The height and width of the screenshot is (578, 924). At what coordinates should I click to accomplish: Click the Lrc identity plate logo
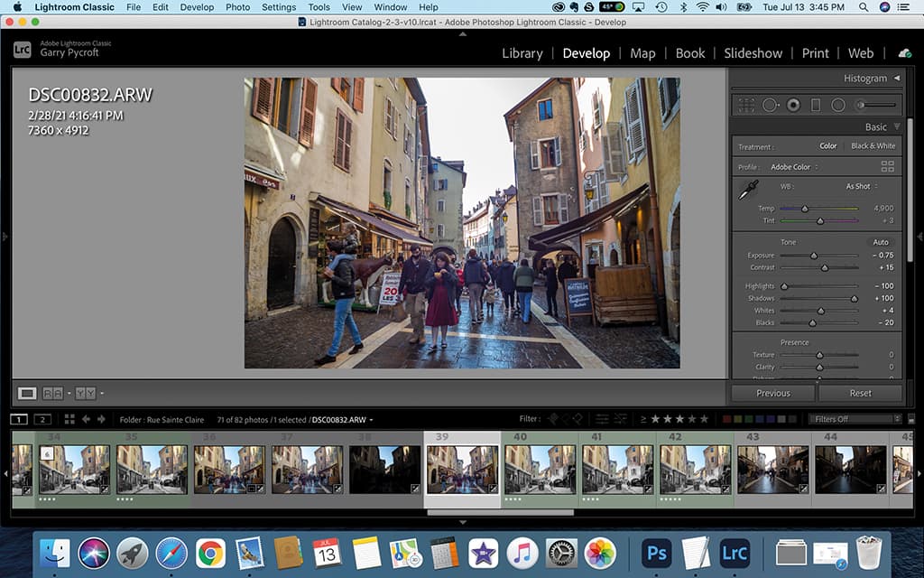click(x=22, y=49)
